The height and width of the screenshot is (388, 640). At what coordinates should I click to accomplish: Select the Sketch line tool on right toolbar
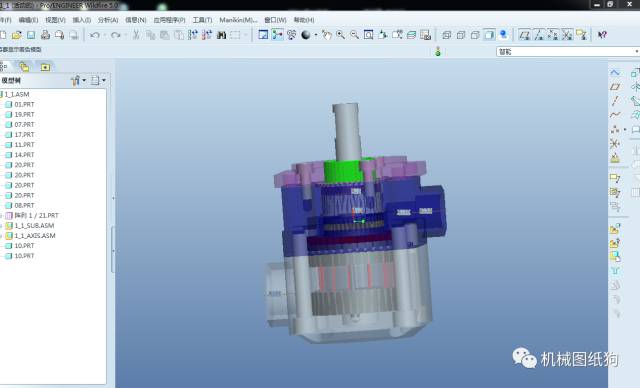615,101
